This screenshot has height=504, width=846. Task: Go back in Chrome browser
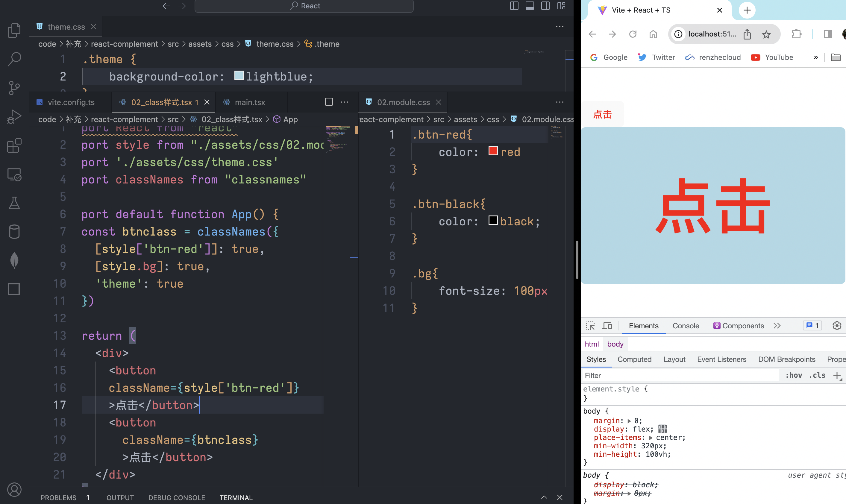[x=592, y=34]
